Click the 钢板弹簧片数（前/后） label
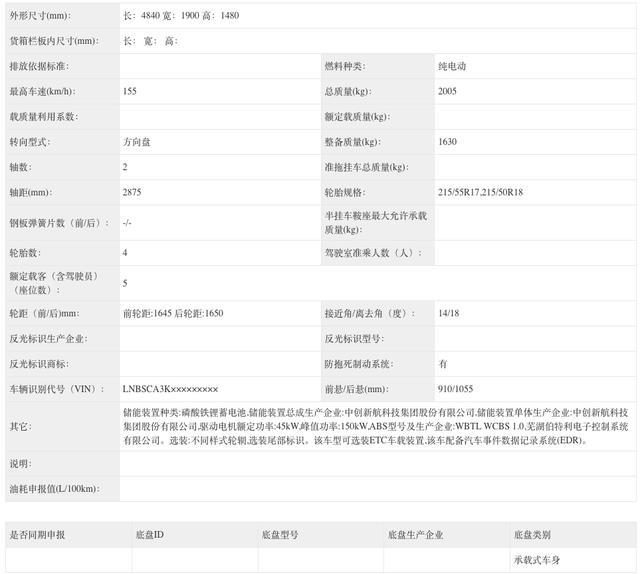Image resolution: width=640 pixels, height=574 pixels. [x=59, y=223]
